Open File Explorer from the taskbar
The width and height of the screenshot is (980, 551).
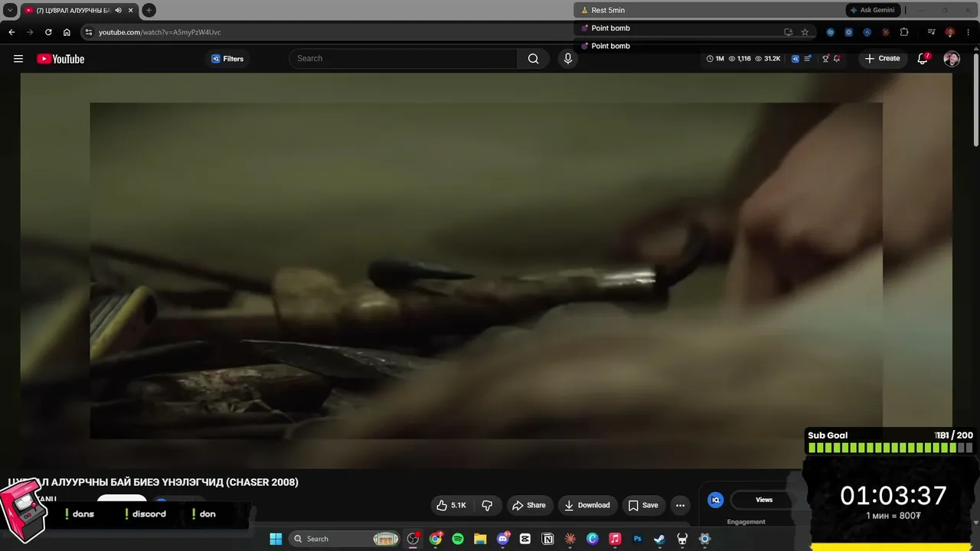pyautogui.click(x=480, y=539)
